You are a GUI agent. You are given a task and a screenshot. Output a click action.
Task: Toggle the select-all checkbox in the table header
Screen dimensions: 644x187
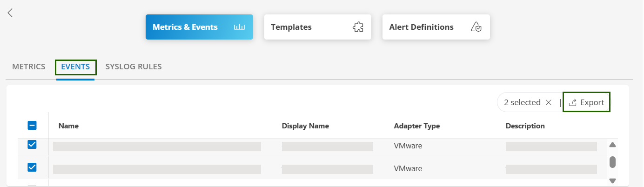point(32,125)
